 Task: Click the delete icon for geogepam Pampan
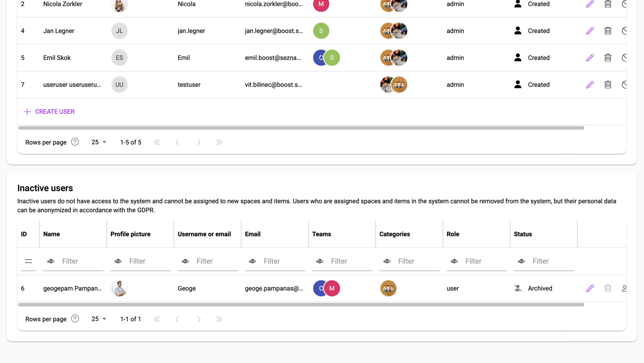(x=608, y=288)
